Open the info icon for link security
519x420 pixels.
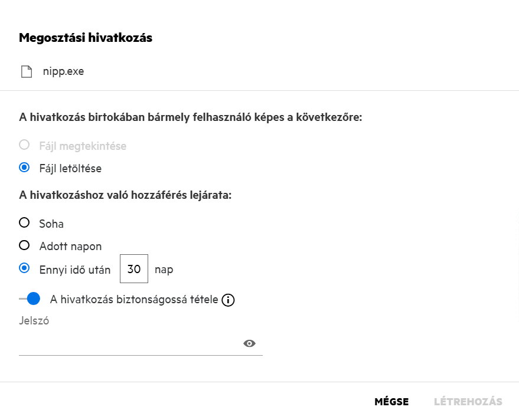pyautogui.click(x=228, y=300)
